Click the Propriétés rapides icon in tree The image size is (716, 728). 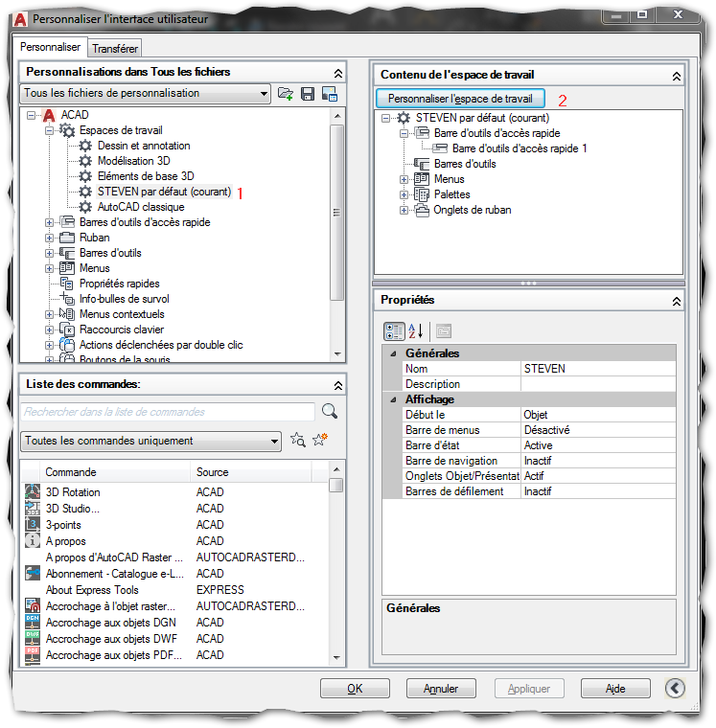[x=67, y=284]
